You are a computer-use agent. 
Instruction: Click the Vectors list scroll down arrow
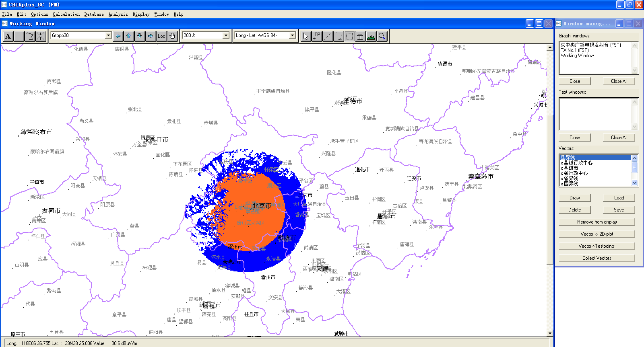(635, 183)
